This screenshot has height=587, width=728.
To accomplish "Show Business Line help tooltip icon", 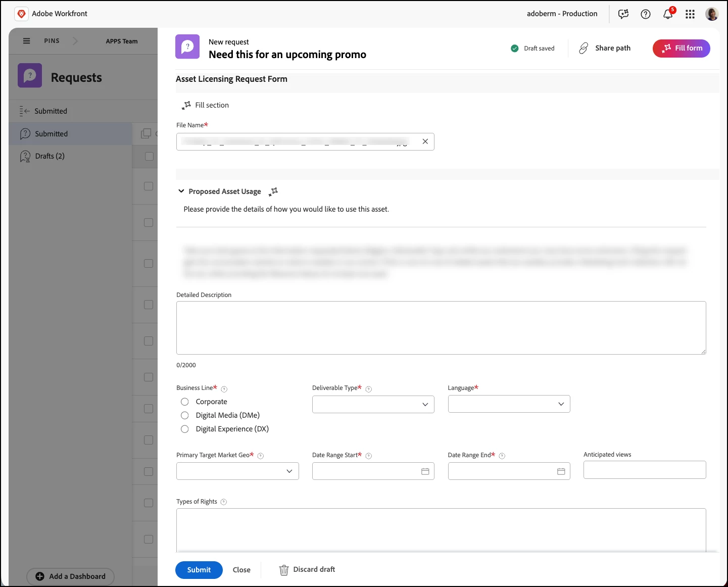I will 224,389.
